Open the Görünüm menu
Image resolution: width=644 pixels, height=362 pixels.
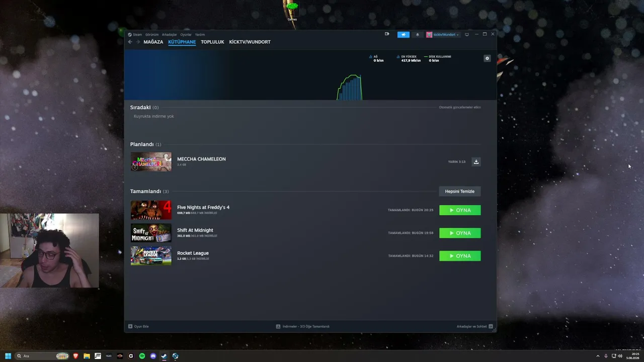pos(152,35)
